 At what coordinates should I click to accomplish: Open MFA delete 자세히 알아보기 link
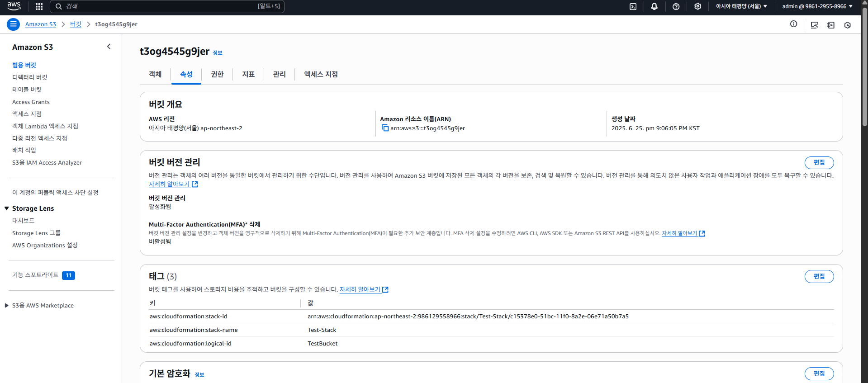pyautogui.click(x=683, y=233)
